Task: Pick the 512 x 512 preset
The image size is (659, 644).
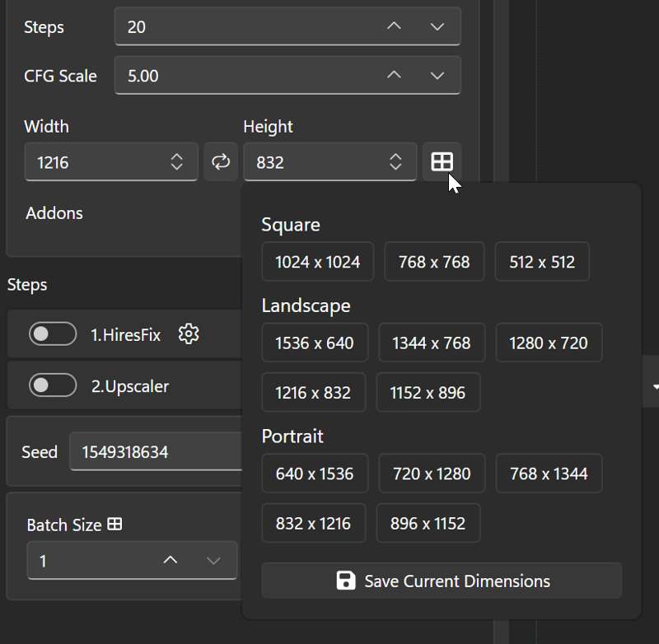Action: (x=541, y=262)
